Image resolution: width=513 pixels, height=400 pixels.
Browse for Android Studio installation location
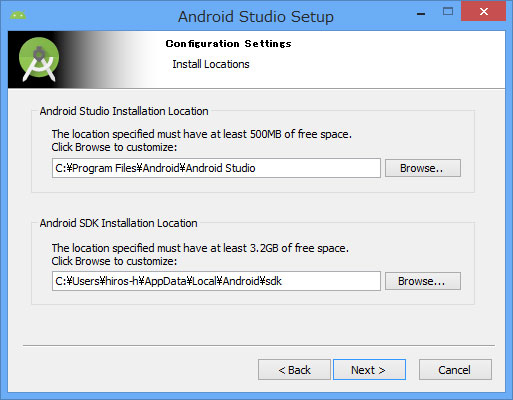tap(423, 168)
